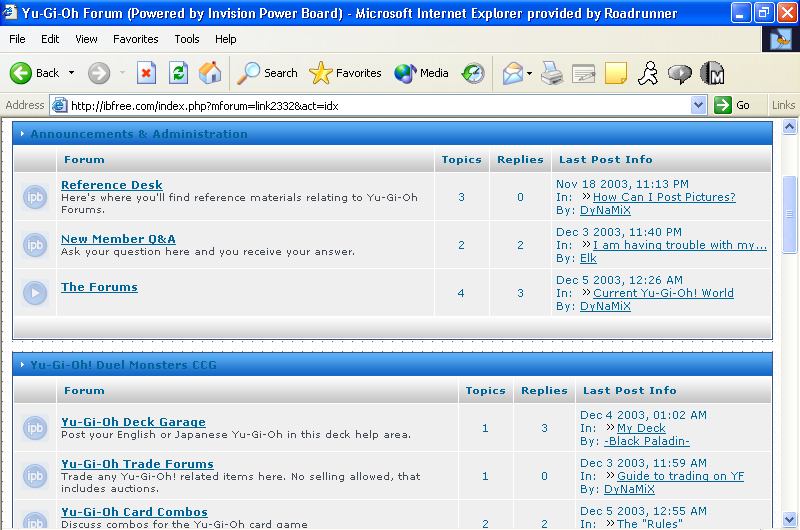The width and height of the screenshot is (800, 530).
Task: Click the Reference Desk ipb forum icon
Action: [35, 197]
